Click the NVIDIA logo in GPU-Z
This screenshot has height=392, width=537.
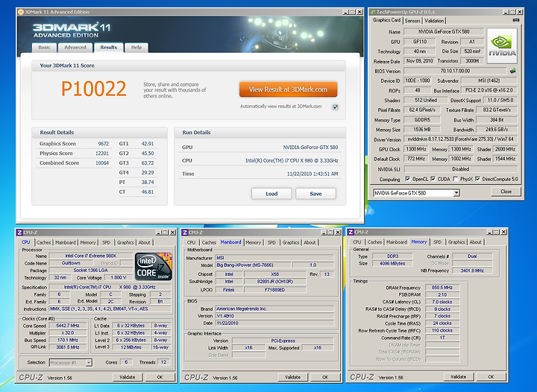pyautogui.click(x=502, y=46)
